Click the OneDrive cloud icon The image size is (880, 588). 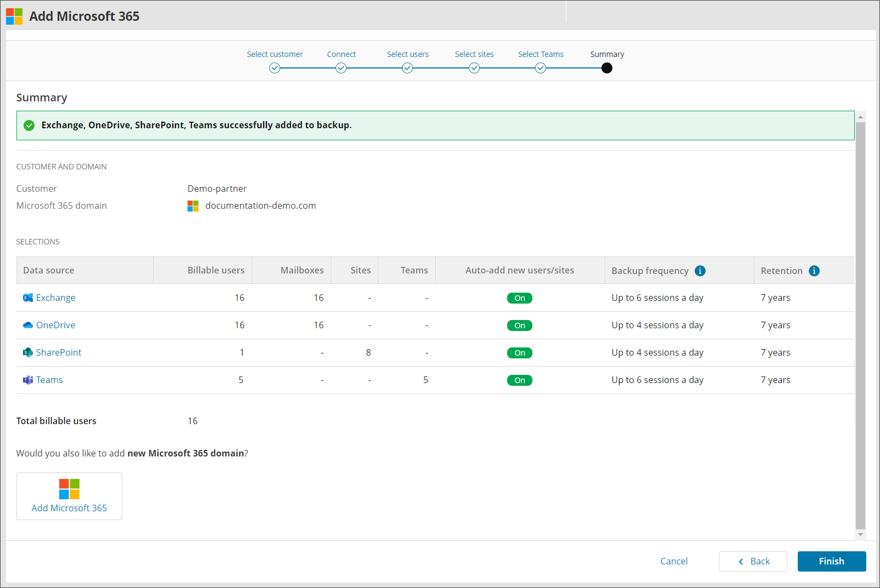(28, 325)
